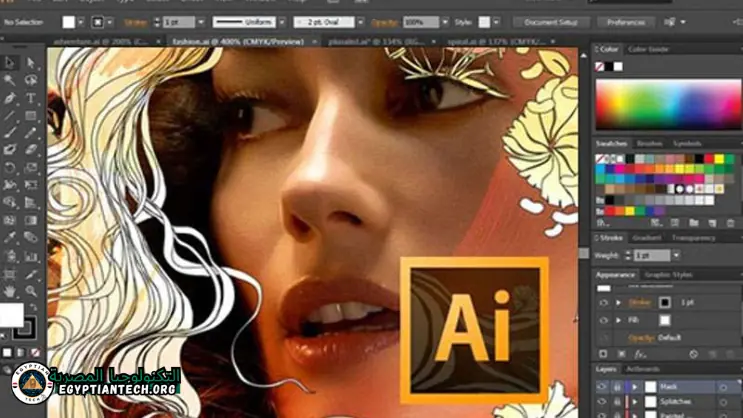Click Delete Swatch trash icon
This screenshot has height=418, width=743.
click(x=730, y=223)
